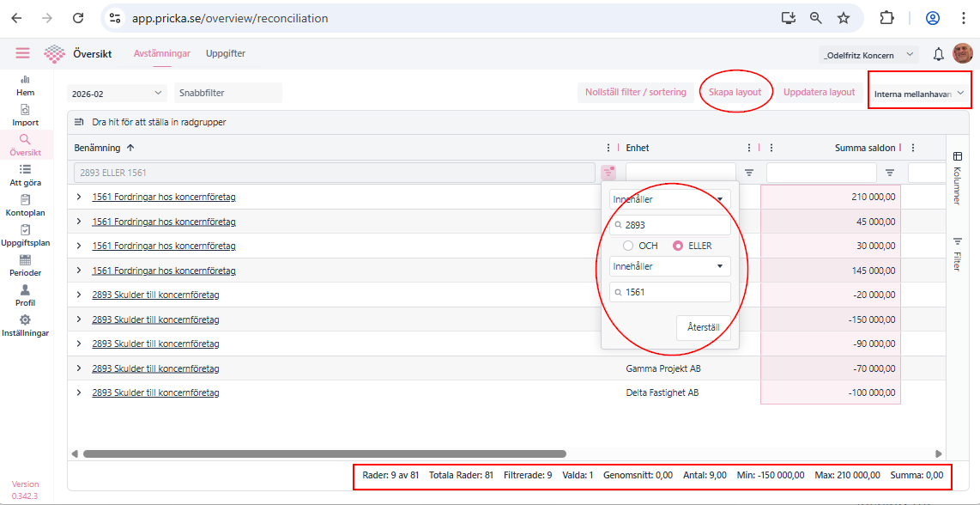Switch to the Uppgifter tab
This screenshot has width=980, height=505.
pos(225,53)
